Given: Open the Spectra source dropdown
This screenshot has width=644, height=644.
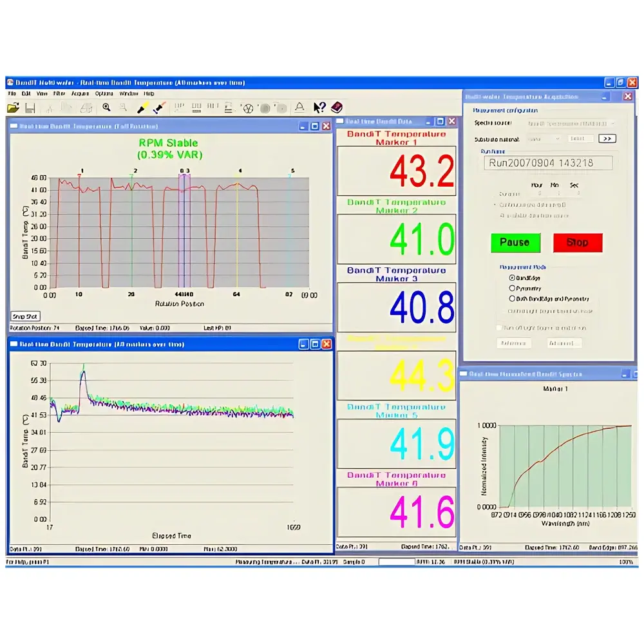Looking at the screenshot, I should pyautogui.click(x=571, y=123).
